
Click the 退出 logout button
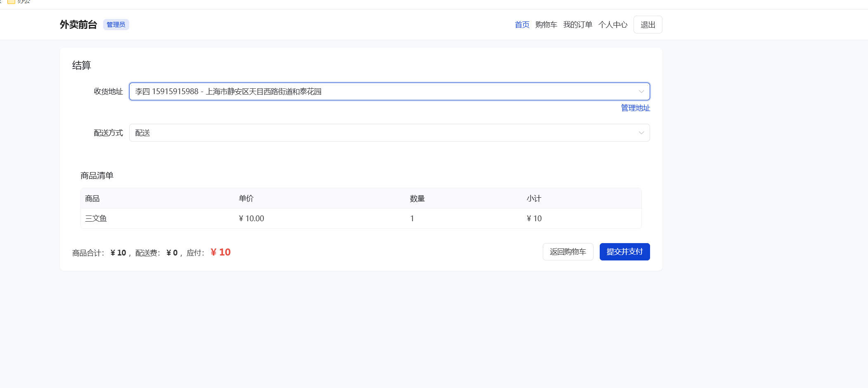648,25
